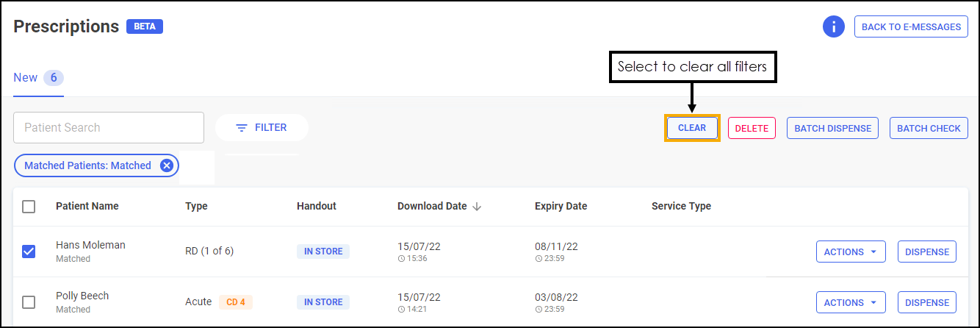This screenshot has width=980, height=328.
Task: Remove the Matched Patients filter chip
Action: [x=167, y=166]
